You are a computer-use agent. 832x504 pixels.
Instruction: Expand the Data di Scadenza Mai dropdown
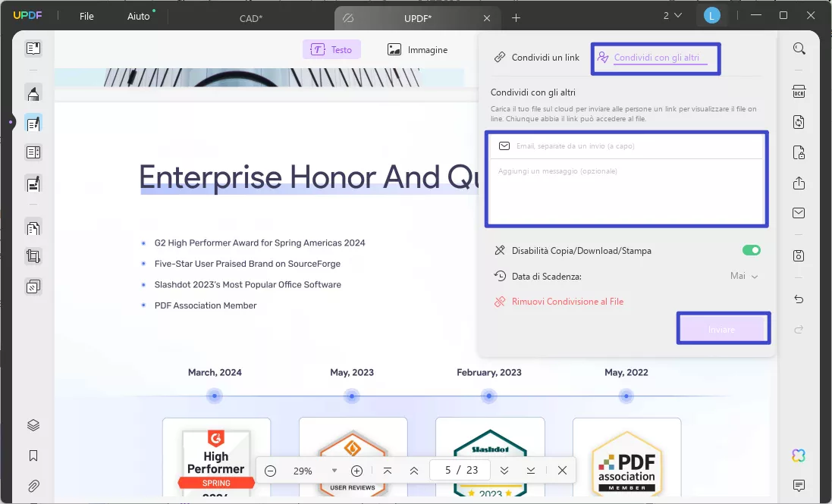(745, 276)
